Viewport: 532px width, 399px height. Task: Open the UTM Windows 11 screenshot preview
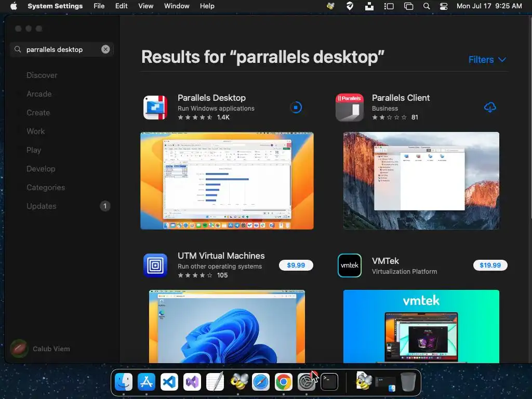[x=227, y=326]
